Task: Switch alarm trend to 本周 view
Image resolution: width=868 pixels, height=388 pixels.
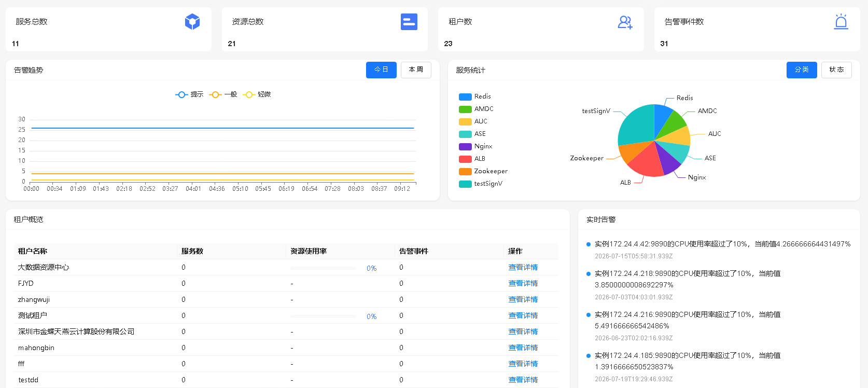Action: pyautogui.click(x=416, y=70)
